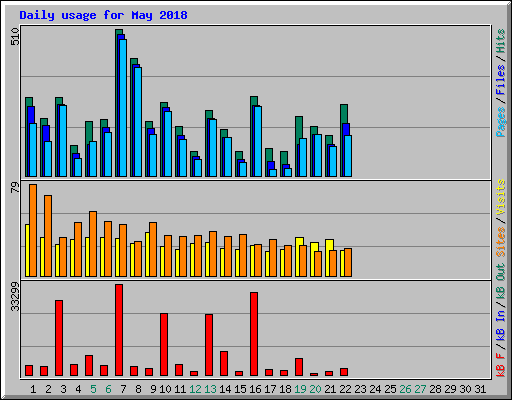
Task: Click the orange sites bar for day 5
Action: tap(93, 244)
